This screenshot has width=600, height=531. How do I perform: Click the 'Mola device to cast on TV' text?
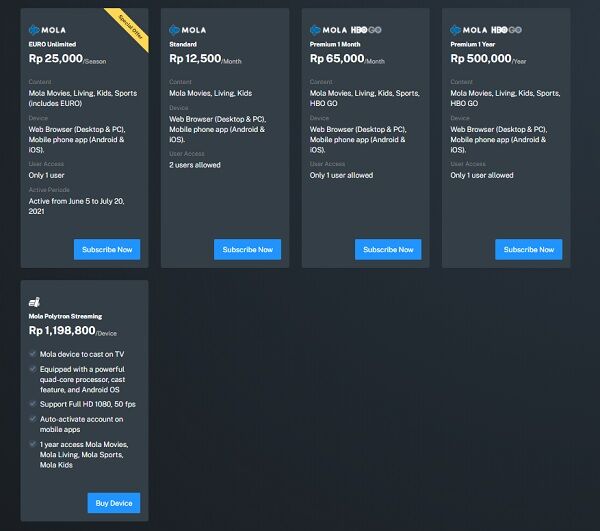coord(82,354)
